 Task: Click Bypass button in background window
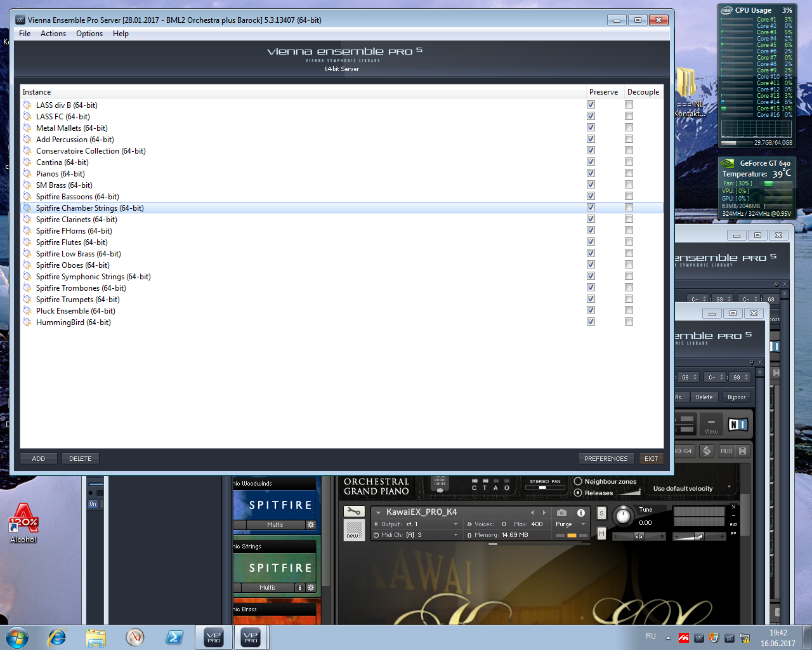pyautogui.click(x=737, y=397)
